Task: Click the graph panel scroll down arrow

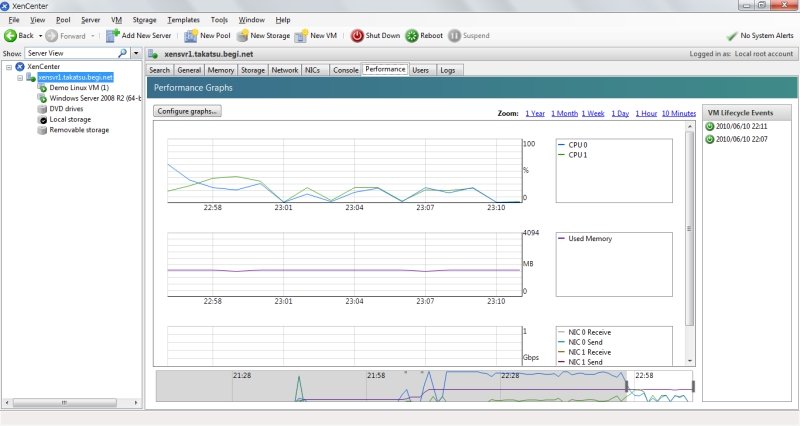Action: (x=690, y=361)
